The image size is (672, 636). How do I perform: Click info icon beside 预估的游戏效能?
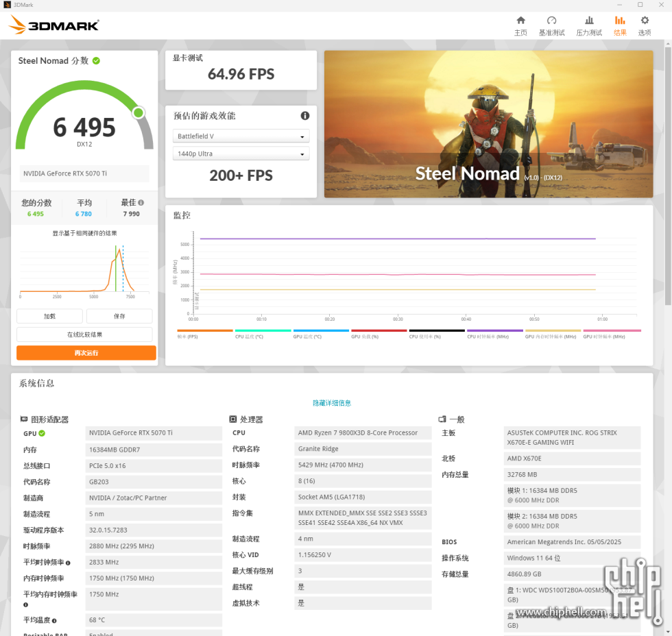[x=304, y=116]
